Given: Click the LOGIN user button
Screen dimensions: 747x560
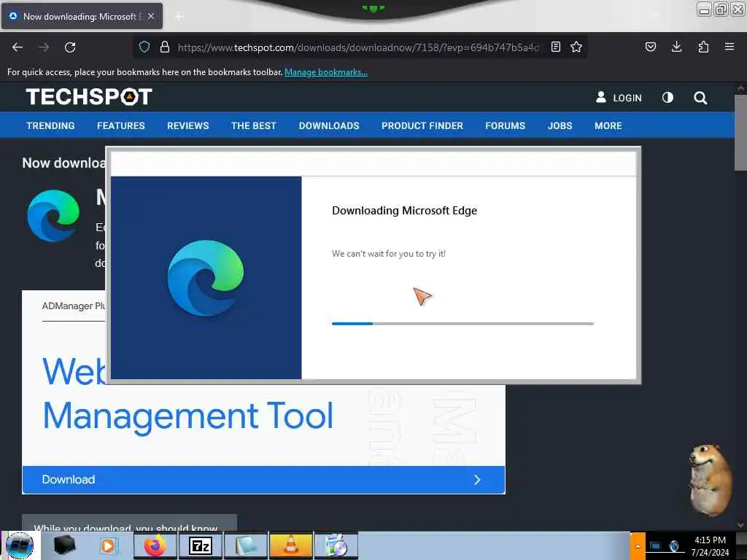Looking at the screenshot, I should (619, 98).
